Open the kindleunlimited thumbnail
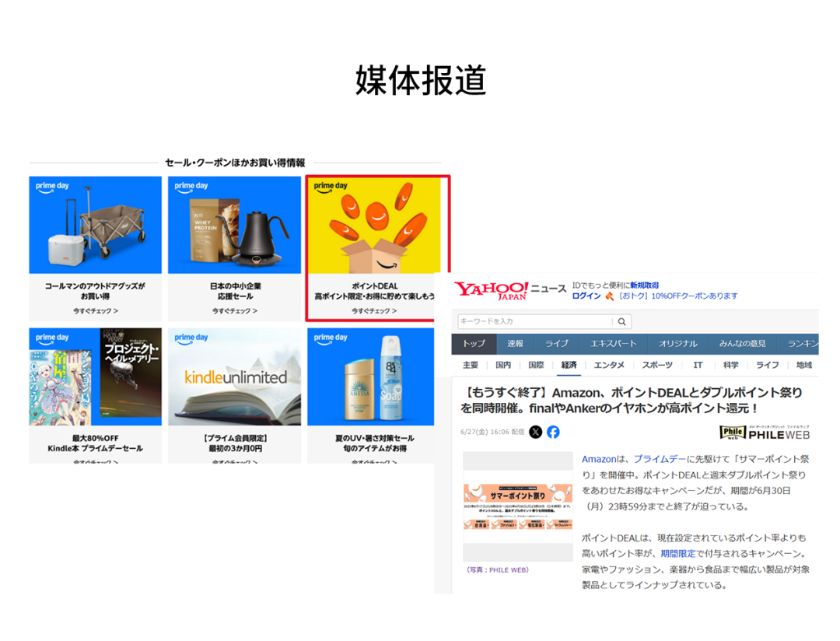Screen dimensions: 840x641 tap(235, 377)
